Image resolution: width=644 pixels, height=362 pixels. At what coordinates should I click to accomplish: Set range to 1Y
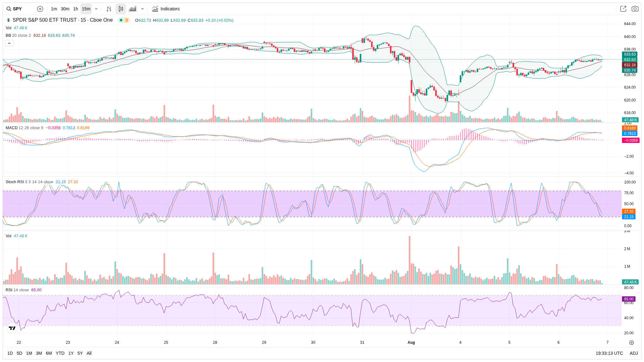click(71, 353)
